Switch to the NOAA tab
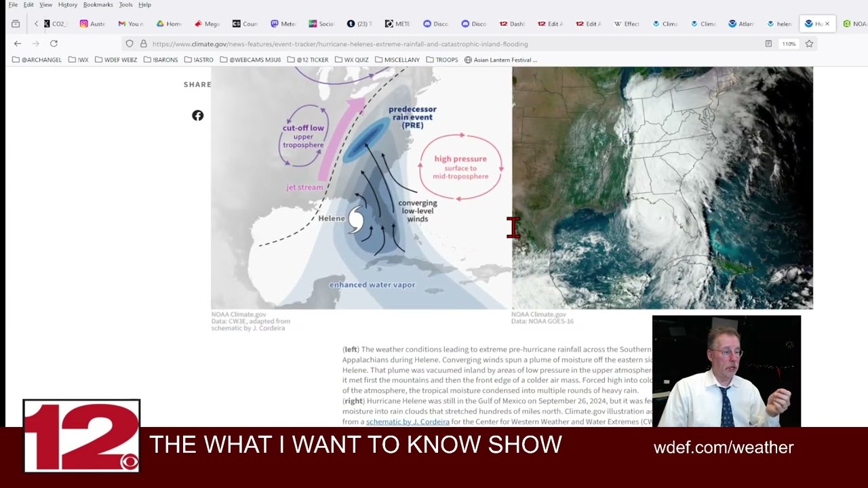 [854, 24]
